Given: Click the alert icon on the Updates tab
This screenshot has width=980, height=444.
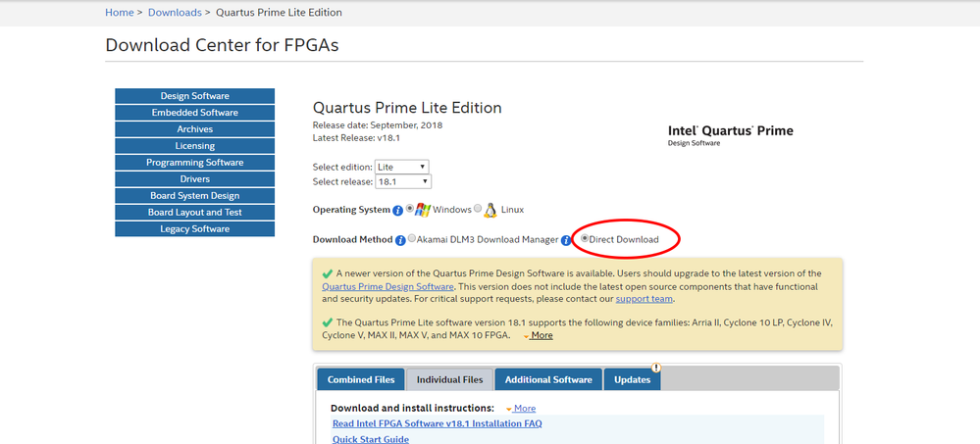Looking at the screenshot, I should click(x=655, y=368).
